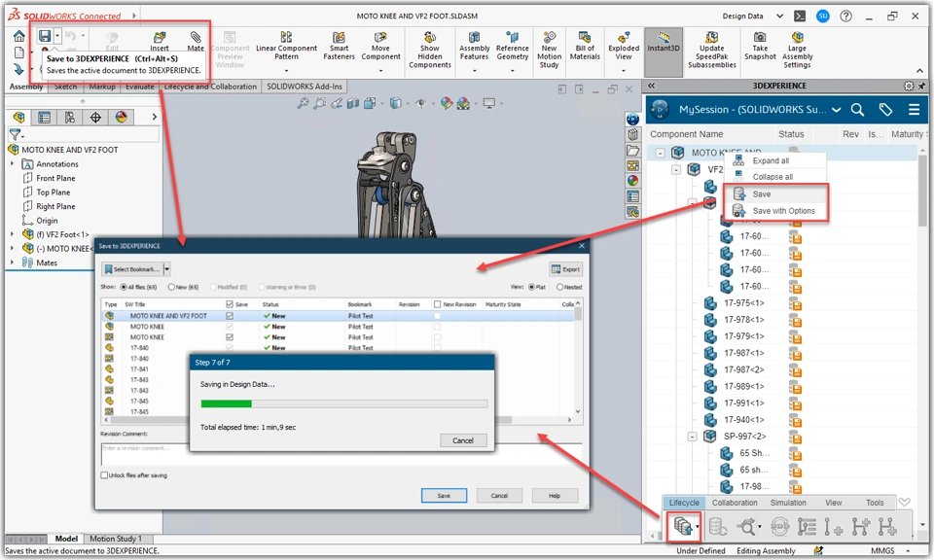Toggle Save column header checkbox

pyautogui.click(x=230, y=304)
